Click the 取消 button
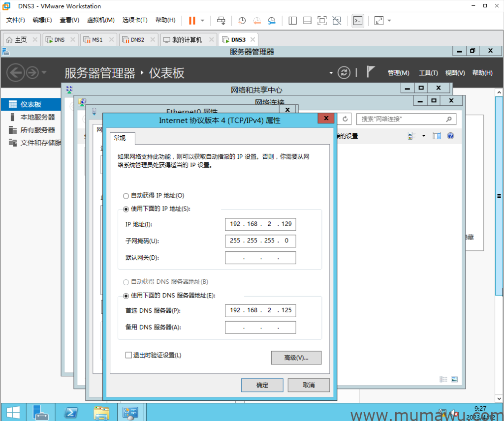Viewport: 504px width, 421px height. (309, 385)
